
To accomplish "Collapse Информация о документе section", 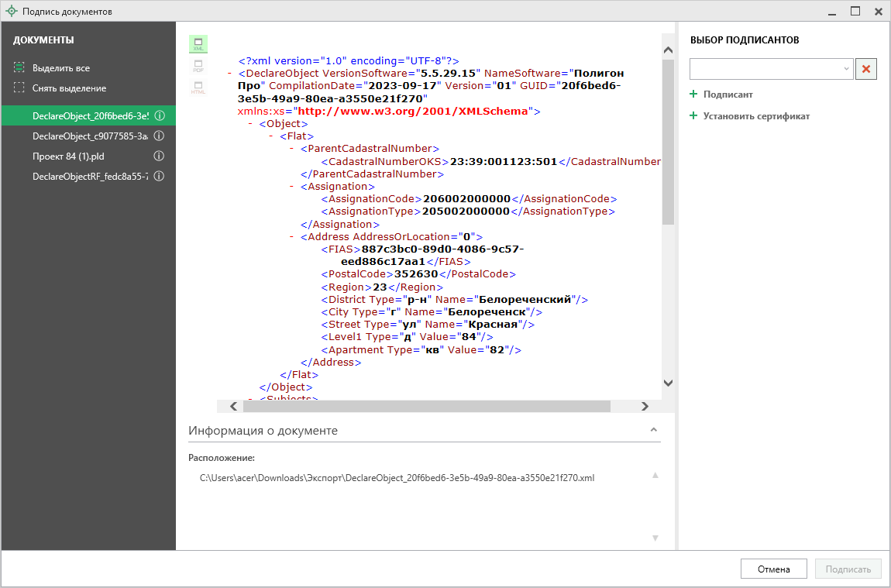I will pos(653,430).
